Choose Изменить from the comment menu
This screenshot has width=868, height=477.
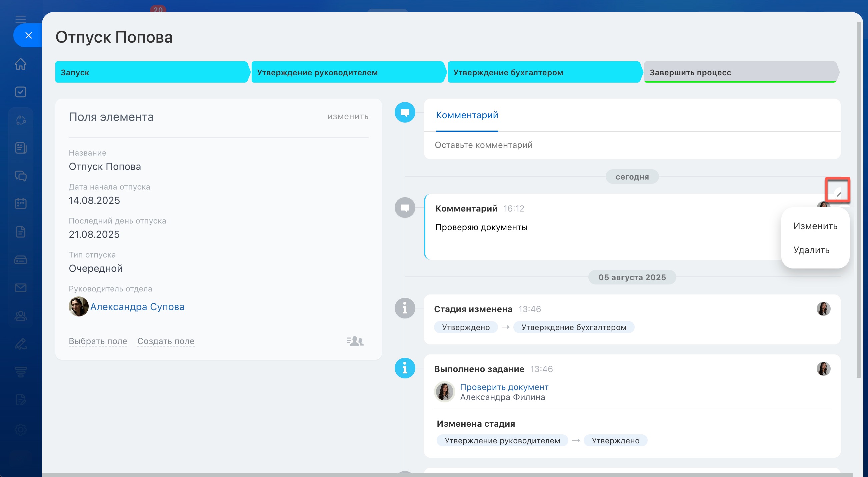pos(815,226)
